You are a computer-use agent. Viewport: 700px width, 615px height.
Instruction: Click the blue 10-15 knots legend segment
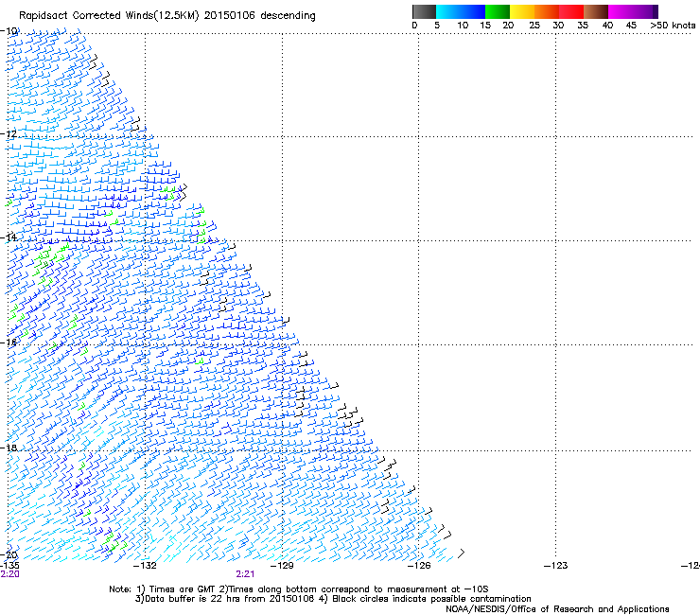click(472, 11)
